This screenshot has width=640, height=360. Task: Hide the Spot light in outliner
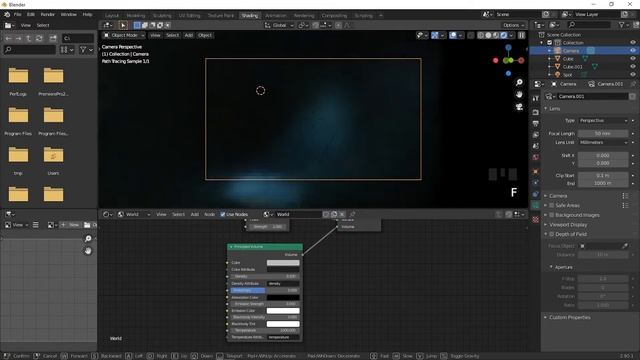click(x=633, y=74)
